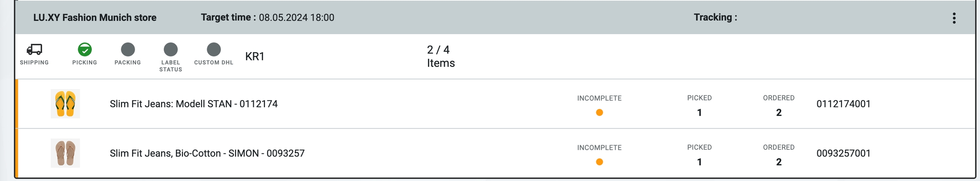Viewport: 980px width, 181px height.
Task: Click the orange incomplete dot for SIMON jeans
Action: pos(599,162)
